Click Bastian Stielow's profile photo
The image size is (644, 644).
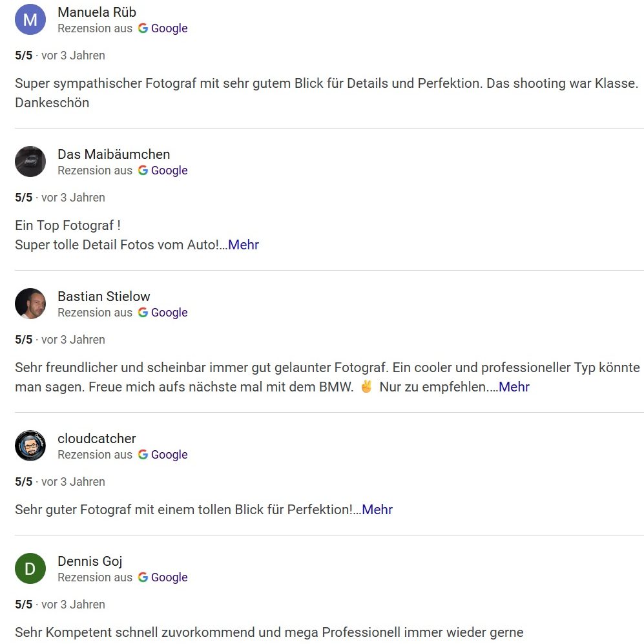[x=30, y=304]
